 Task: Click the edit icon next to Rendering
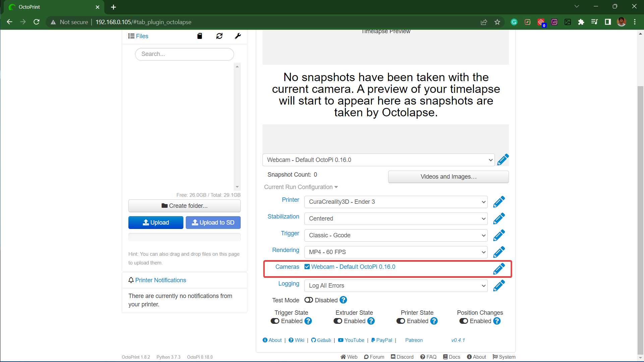(x=499, y=252)
